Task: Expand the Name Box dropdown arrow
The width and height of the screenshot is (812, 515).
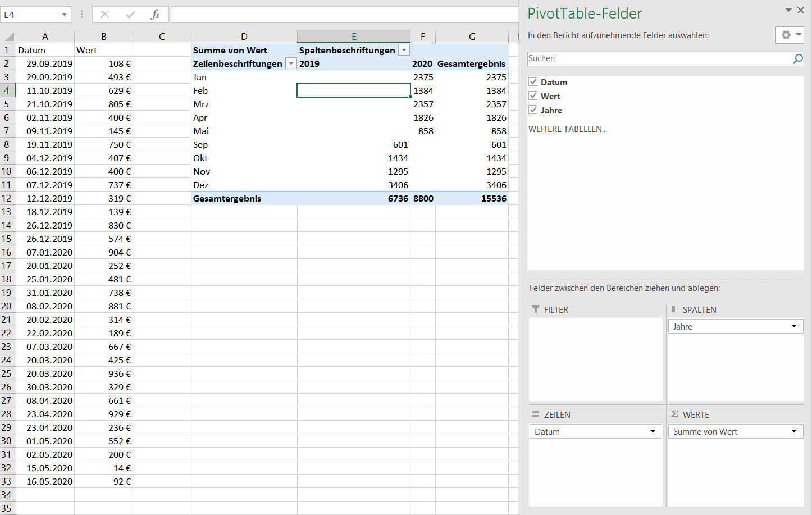Action: click(64, 15)
